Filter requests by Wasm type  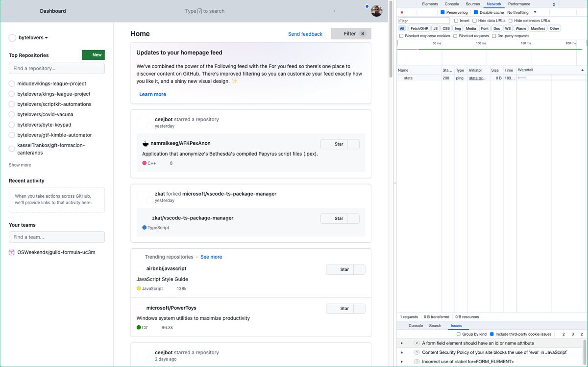[x=520, y=28]
